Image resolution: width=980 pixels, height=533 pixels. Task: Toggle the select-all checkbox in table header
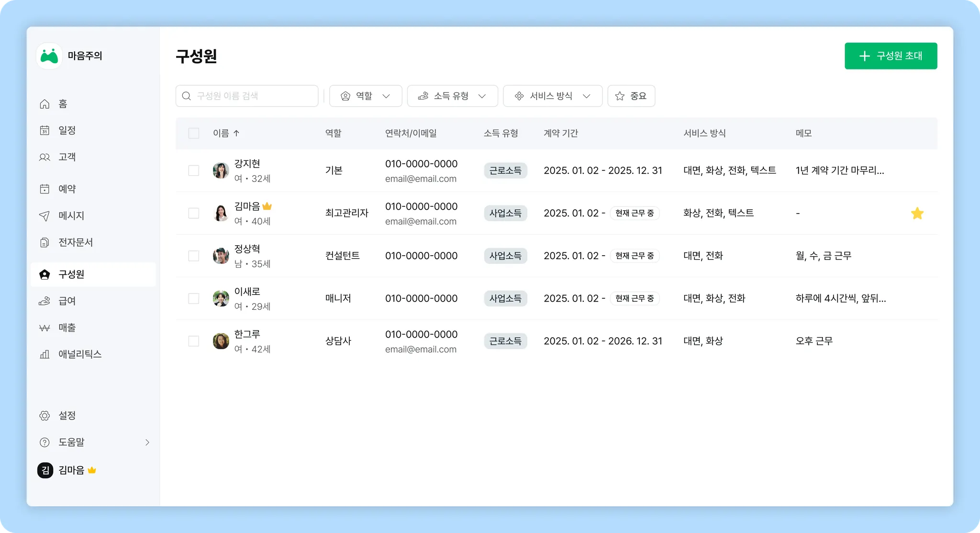194,133
